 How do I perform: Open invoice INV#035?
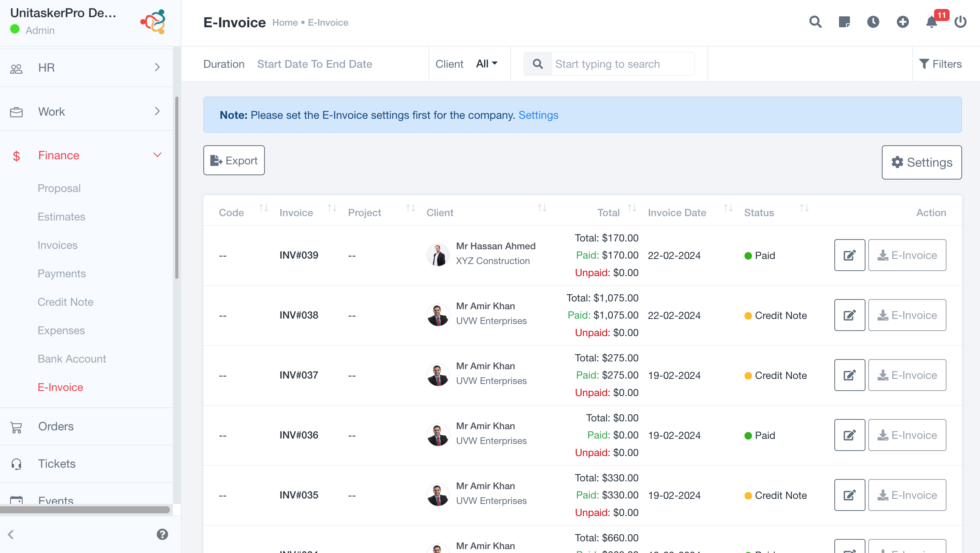coord(299,495)
